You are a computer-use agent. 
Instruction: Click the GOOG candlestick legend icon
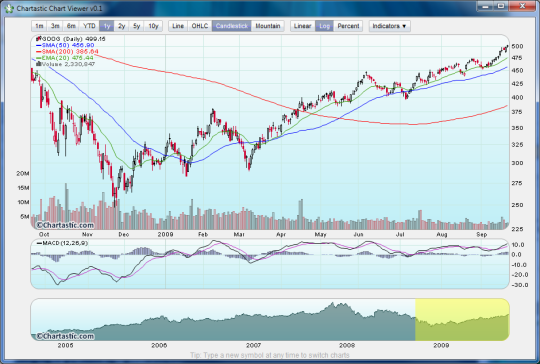pyautogui.click(x=39, y=38)
